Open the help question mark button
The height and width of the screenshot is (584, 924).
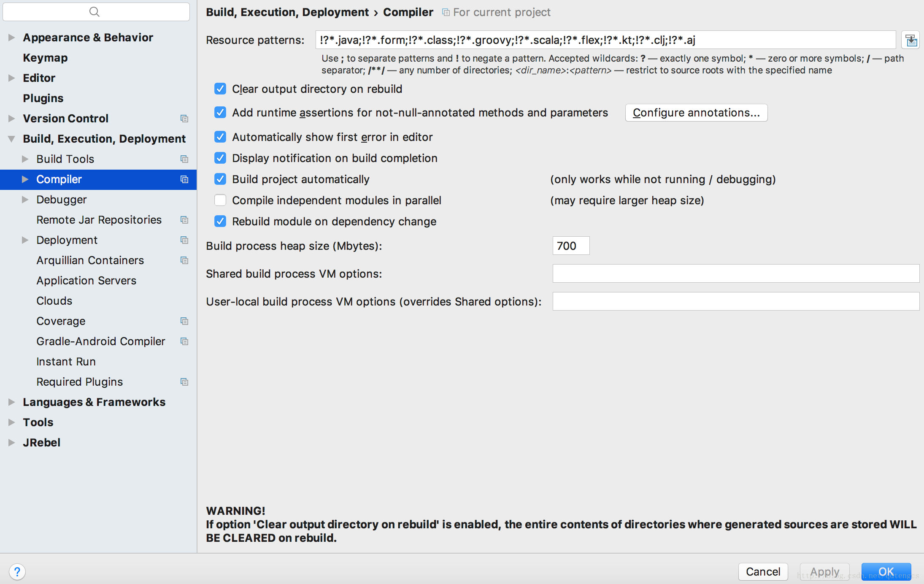point(17,572)
